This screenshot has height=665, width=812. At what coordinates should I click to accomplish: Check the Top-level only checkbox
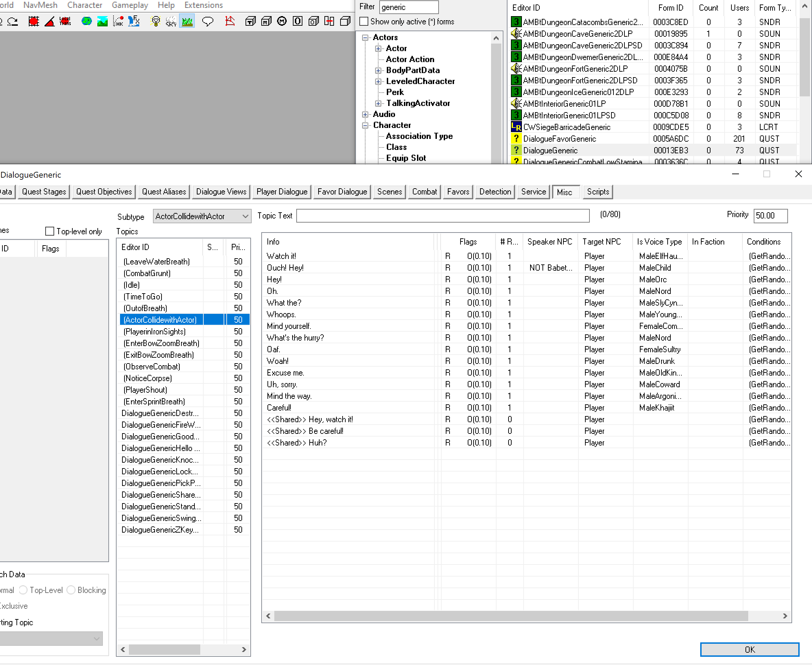coord(50,231)
